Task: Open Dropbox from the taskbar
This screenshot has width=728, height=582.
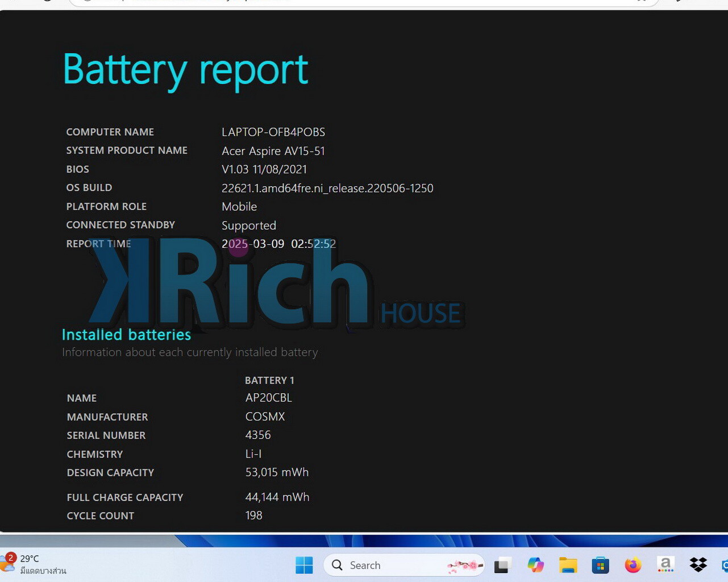Action: pyautogui.click(x=698, y=565)
